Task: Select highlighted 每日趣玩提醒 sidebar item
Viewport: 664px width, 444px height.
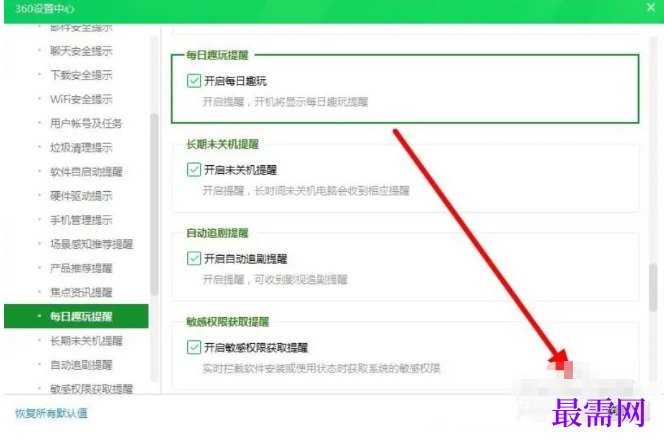Action: (x=76, y=316)
